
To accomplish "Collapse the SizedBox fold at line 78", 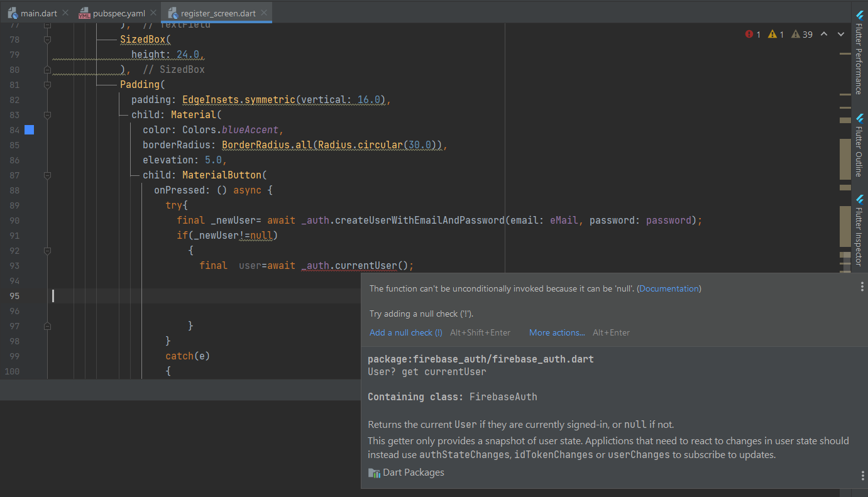I will 47,40.
